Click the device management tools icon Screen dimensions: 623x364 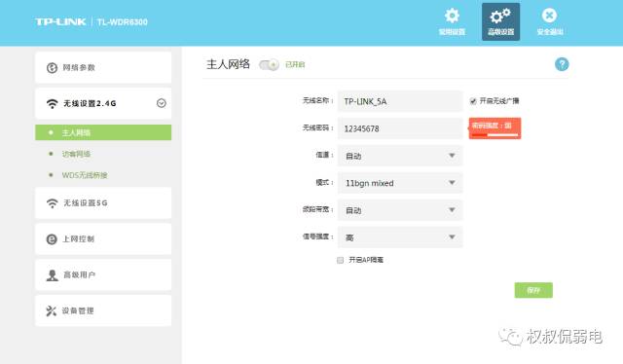point(52,310)
